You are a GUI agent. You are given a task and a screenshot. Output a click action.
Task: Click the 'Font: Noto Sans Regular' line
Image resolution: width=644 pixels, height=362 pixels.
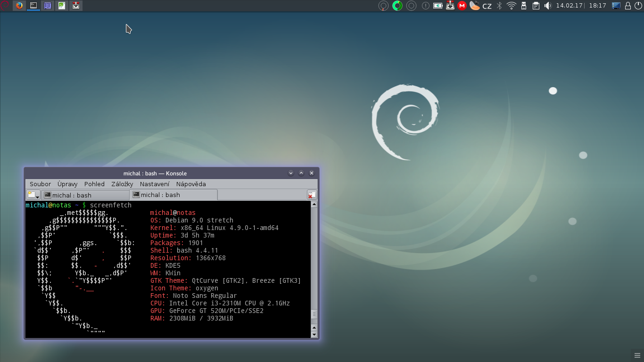point(194,296)
